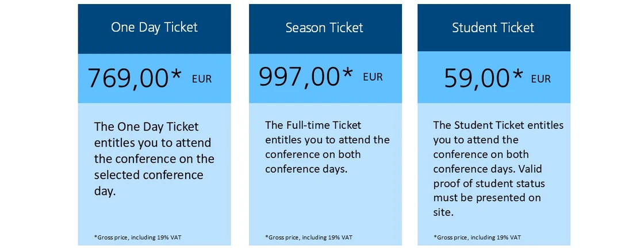This screenshot has height=248, width=644.
Task: Click the asterisk after the 769,00 price
Action: (177, 75)
